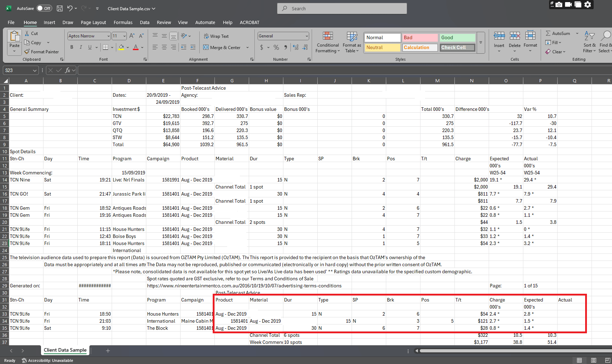
Task: Click Decrease Decimal icon
Action: (x=305, y=47)
